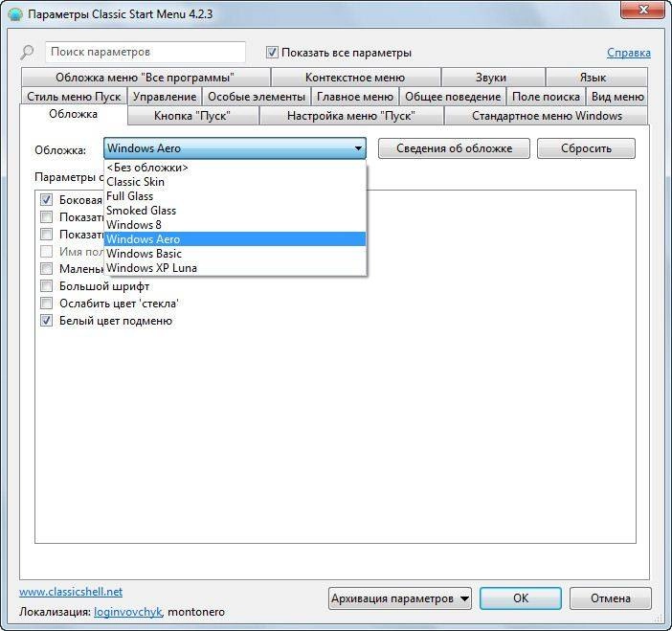The image size is (672, 631).
Task: Choose 'Windows 8' skin option
Action: (x=235, y=225)
